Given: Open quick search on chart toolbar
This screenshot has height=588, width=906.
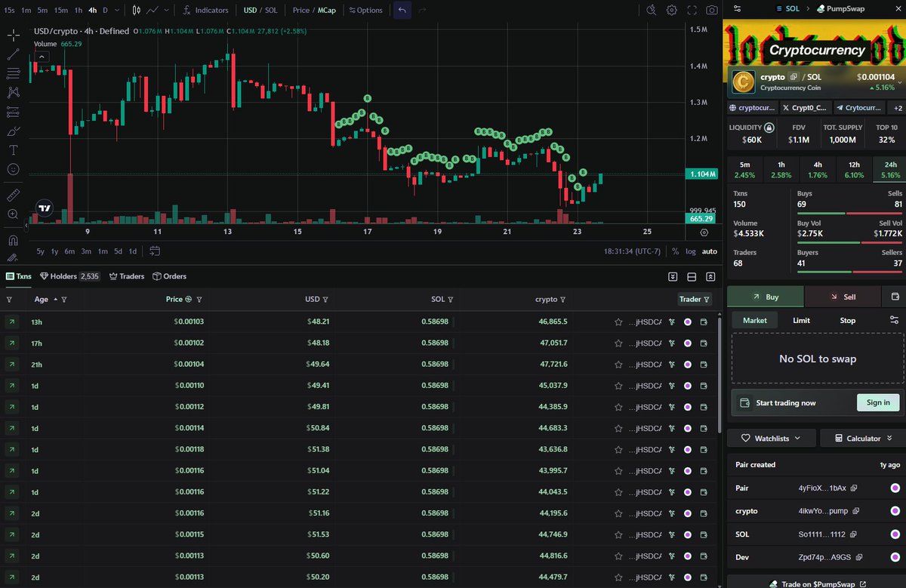Looking at the screenshot, I should click(x=652, y=11).
